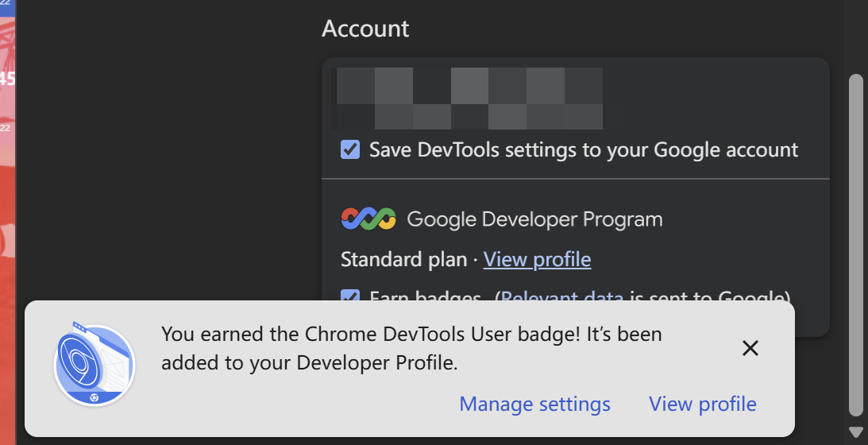
Task: Click the Google Developer Program title text
Action: (x=534, y=219)
